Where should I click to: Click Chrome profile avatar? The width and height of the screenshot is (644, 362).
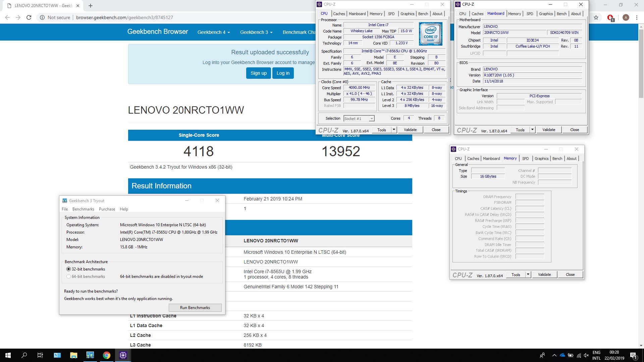click(626, 17)
